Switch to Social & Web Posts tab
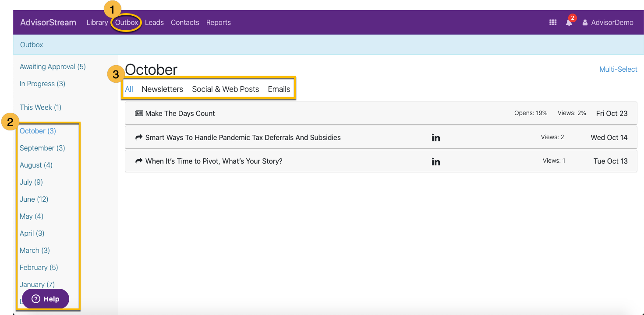 click(x=226, y=89)
